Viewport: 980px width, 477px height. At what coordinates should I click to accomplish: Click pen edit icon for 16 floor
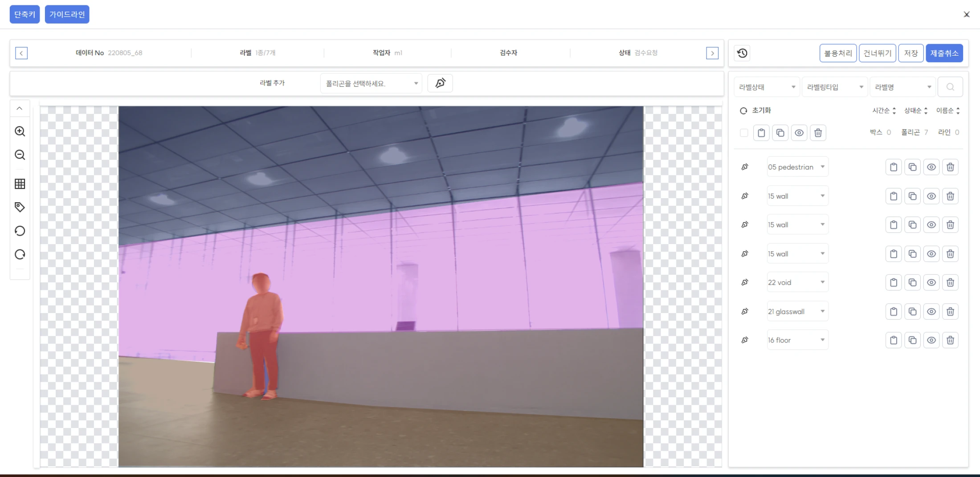click(745, 340)
